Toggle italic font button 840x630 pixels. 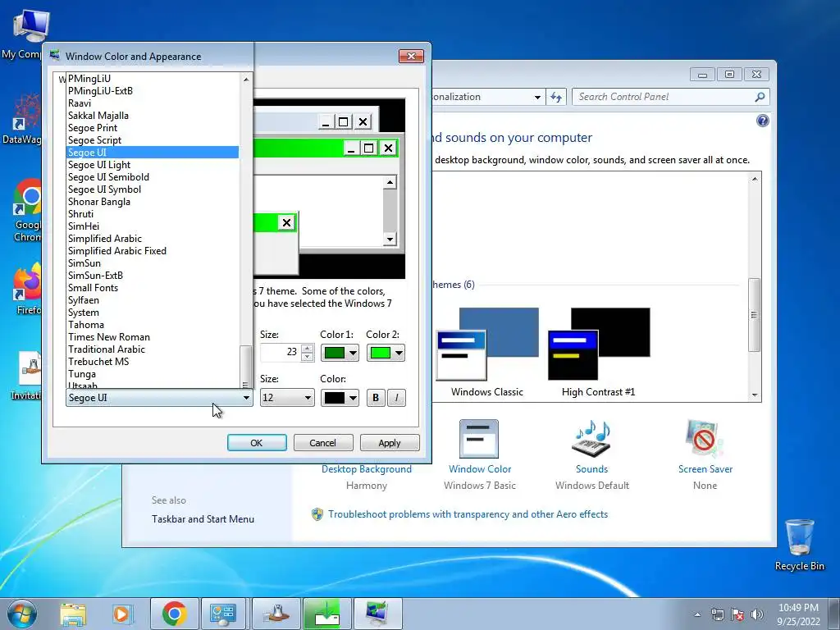[396, 398]
